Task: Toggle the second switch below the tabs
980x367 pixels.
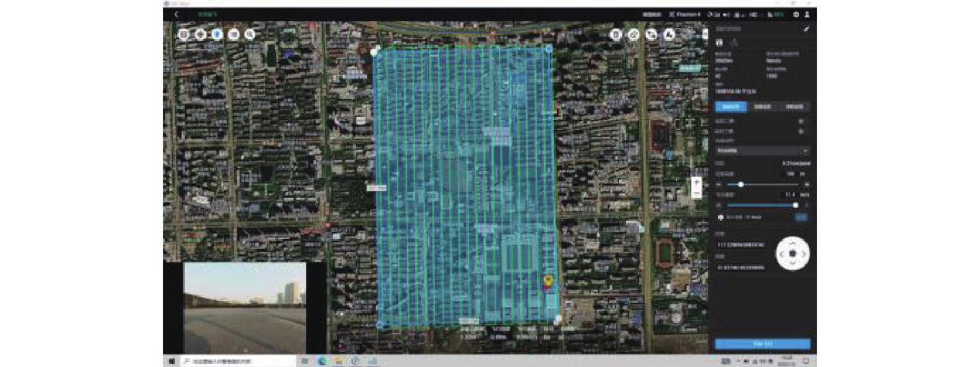Action: click(x=801, y=131)
